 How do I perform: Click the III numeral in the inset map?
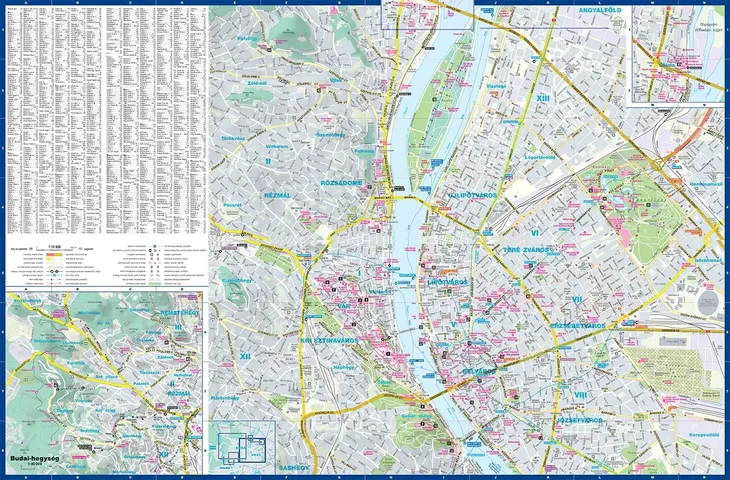tap(178, 327)
